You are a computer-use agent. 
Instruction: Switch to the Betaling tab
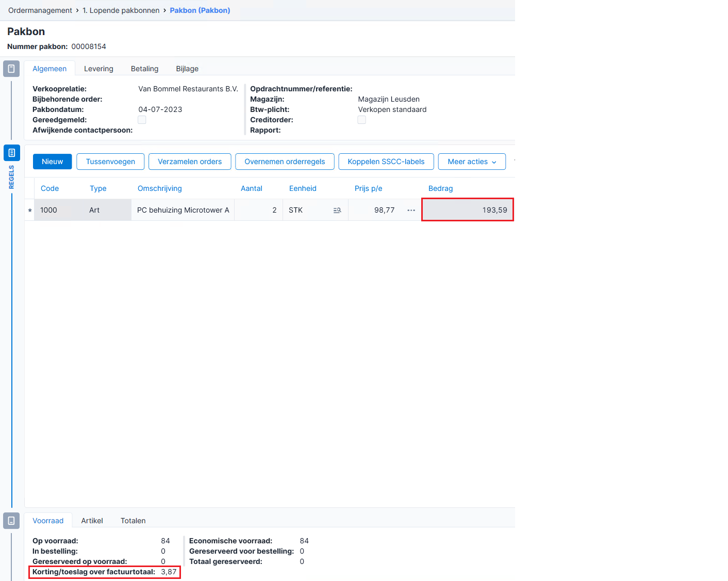click(145, 69)
